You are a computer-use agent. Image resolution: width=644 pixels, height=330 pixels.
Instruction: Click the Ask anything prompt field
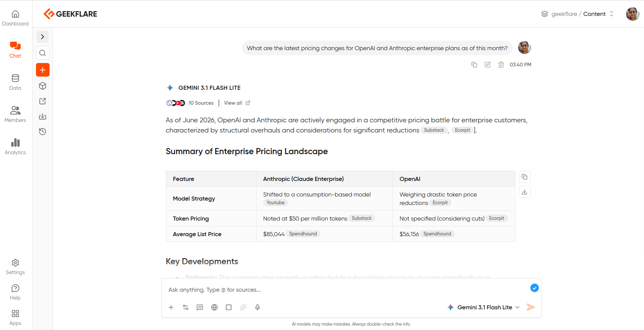click(346, 290)
